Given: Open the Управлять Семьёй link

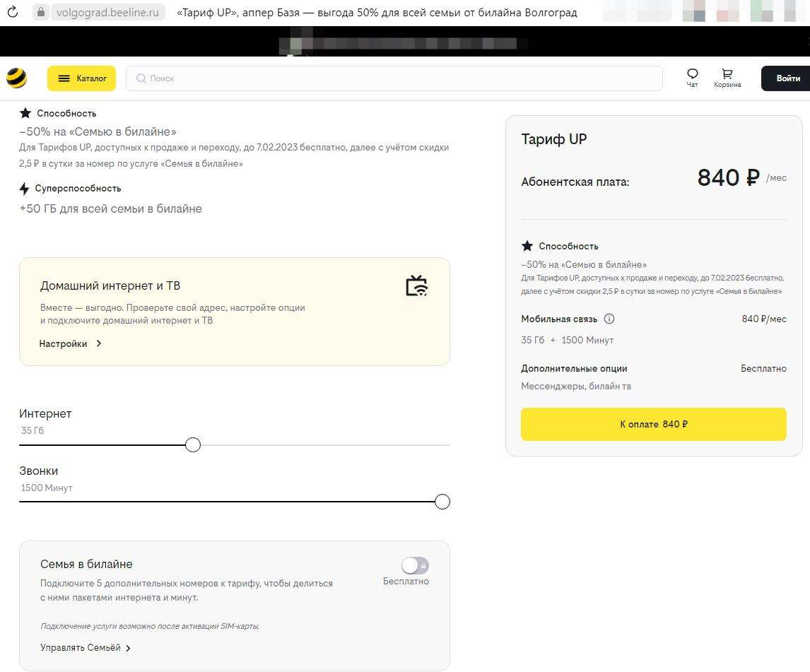Looking at the screenshot, I should pos(81,648).
